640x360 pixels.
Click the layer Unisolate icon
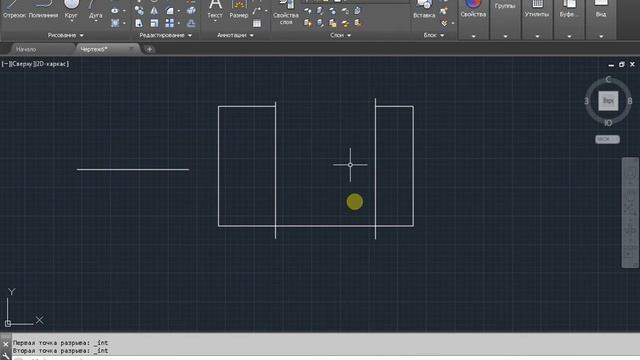point(320,23)
